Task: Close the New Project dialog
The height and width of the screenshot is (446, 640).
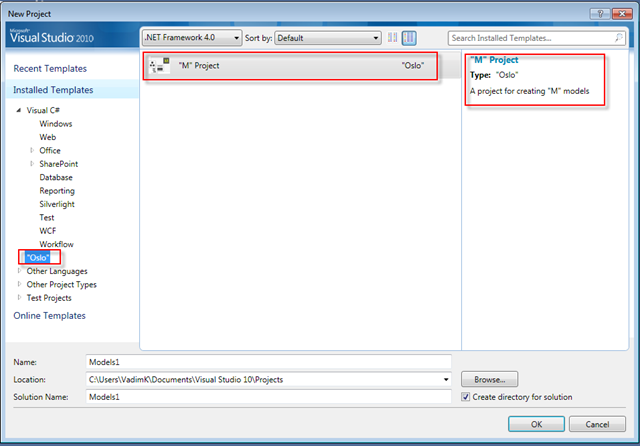Action: coord(622,14)
